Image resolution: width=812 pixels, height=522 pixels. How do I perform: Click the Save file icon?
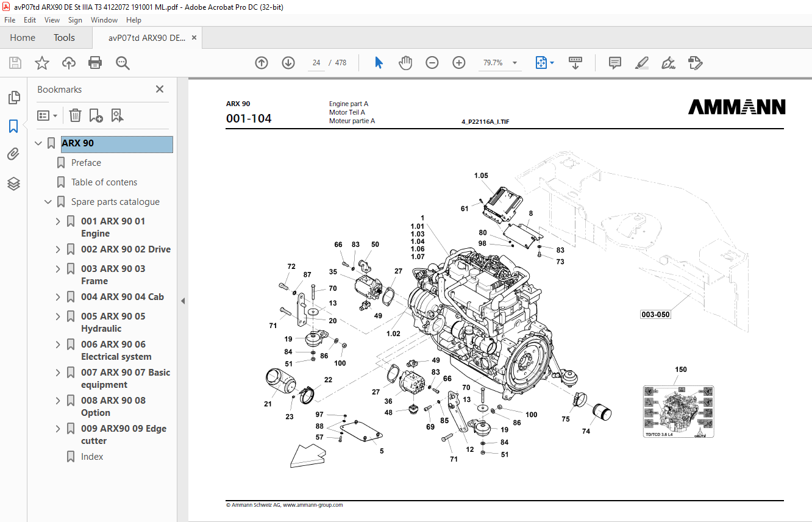pos(15,63)
